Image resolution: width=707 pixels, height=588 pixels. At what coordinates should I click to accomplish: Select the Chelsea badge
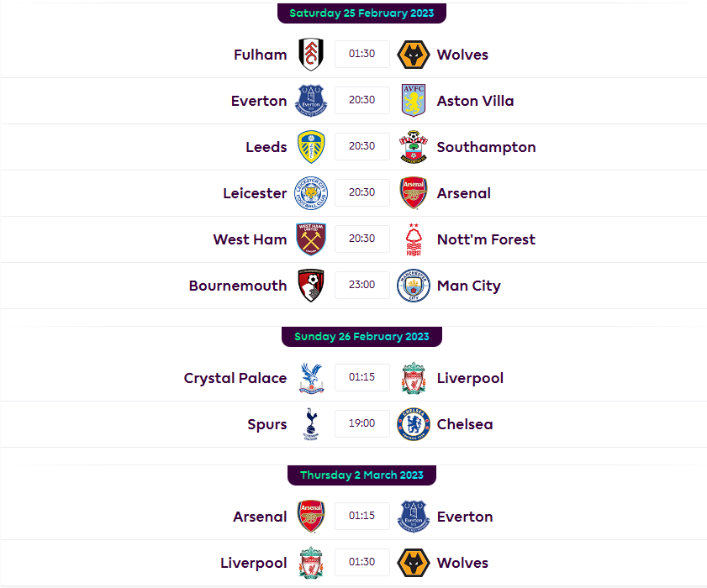(413, 423)
